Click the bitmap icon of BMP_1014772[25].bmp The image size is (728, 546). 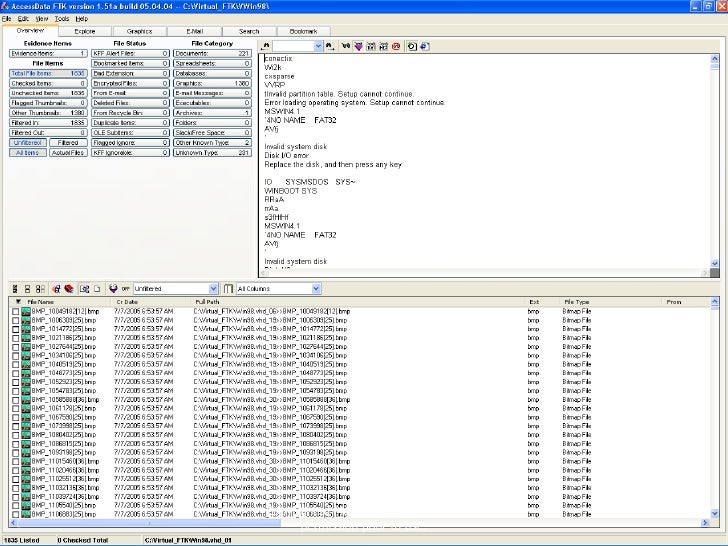click(26, 329)
